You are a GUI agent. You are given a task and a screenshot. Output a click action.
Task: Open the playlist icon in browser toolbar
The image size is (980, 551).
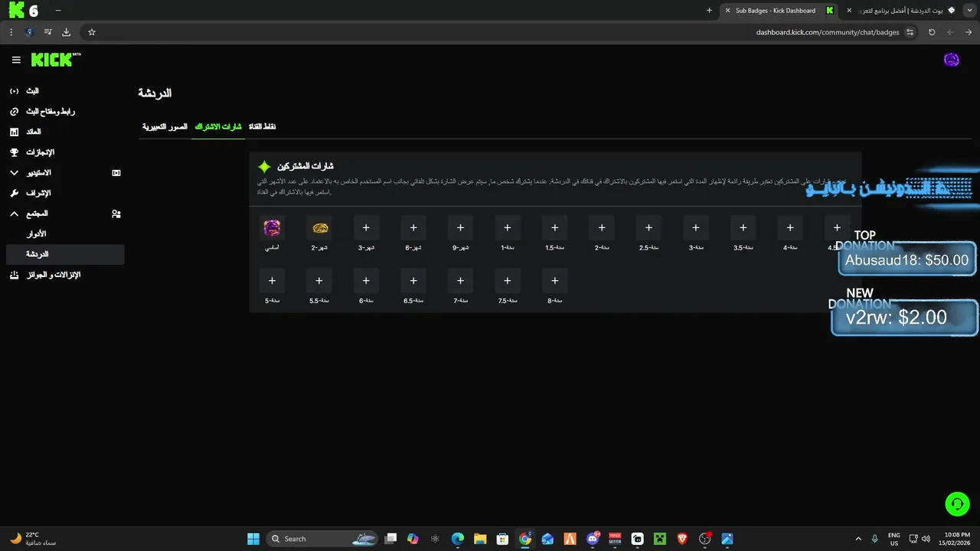(x=47, y=32)
